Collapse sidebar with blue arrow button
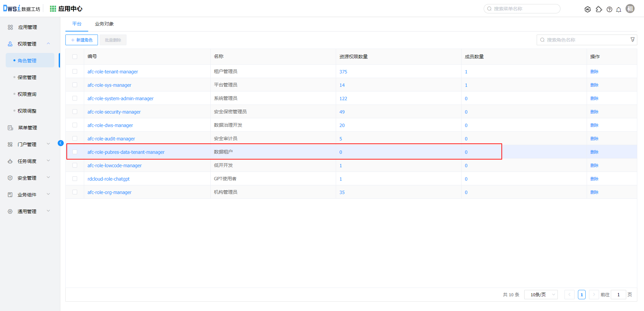 pos(61,143)
